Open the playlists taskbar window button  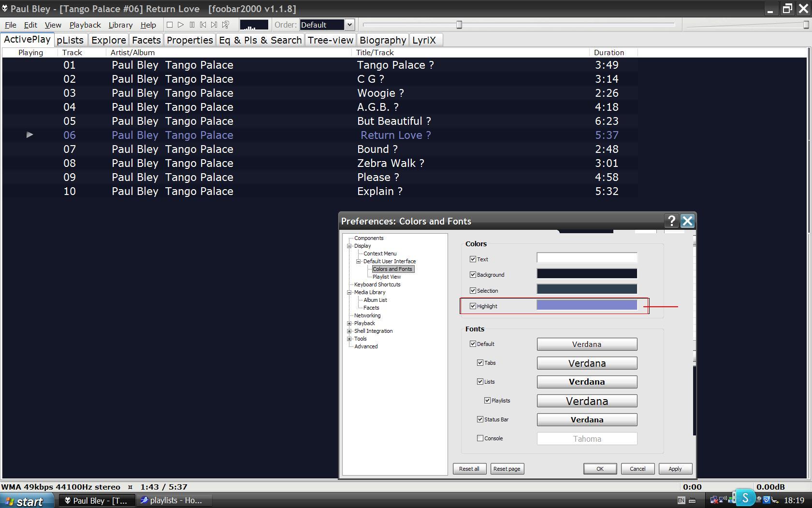click(174, 501)
